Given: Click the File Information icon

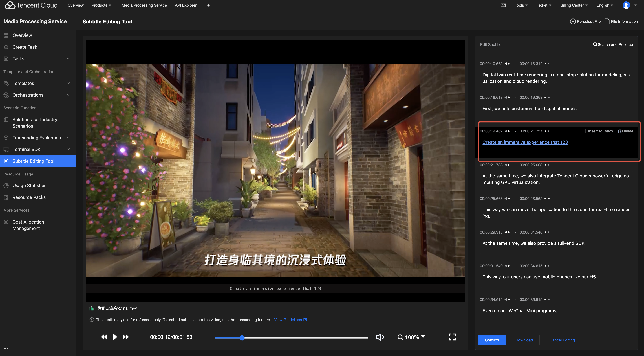Looking at the screenshot, I should [607, 21].
